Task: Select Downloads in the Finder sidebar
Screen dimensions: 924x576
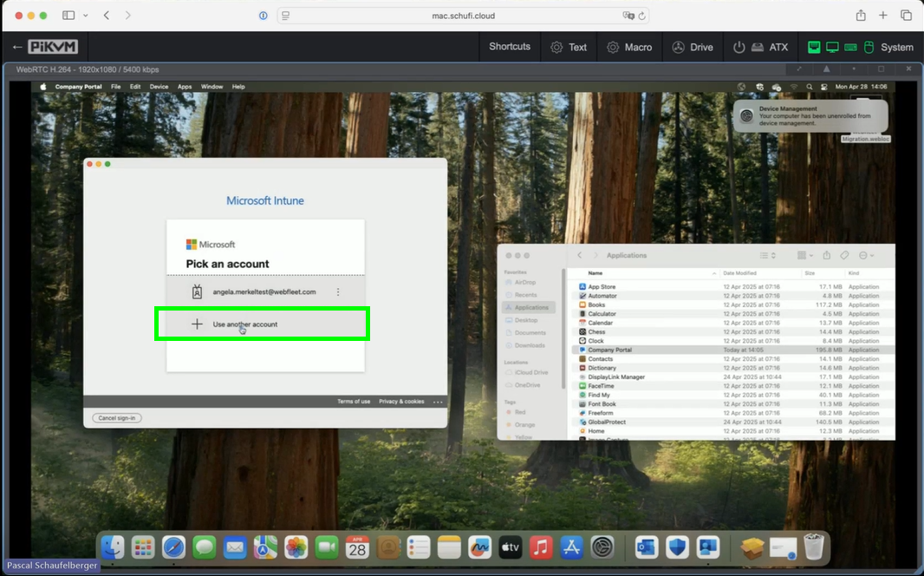Action: point(530,345)
